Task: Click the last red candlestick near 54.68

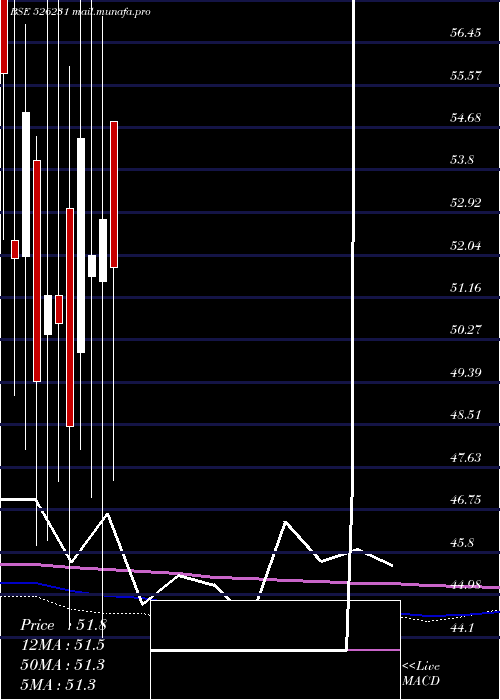Action: [114, 194]
